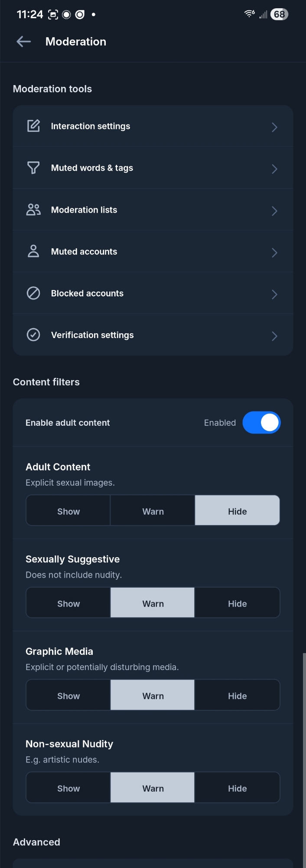Open the Moderation lists menu entry
This screenshot has width=306, height=868.
84,210
